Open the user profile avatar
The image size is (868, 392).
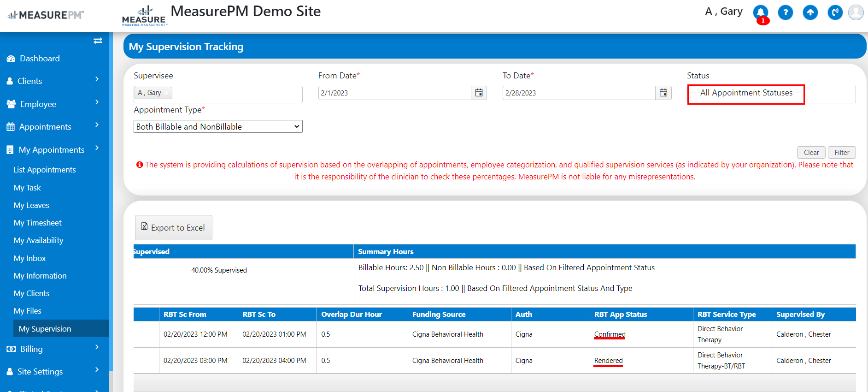tap(856, 12)
